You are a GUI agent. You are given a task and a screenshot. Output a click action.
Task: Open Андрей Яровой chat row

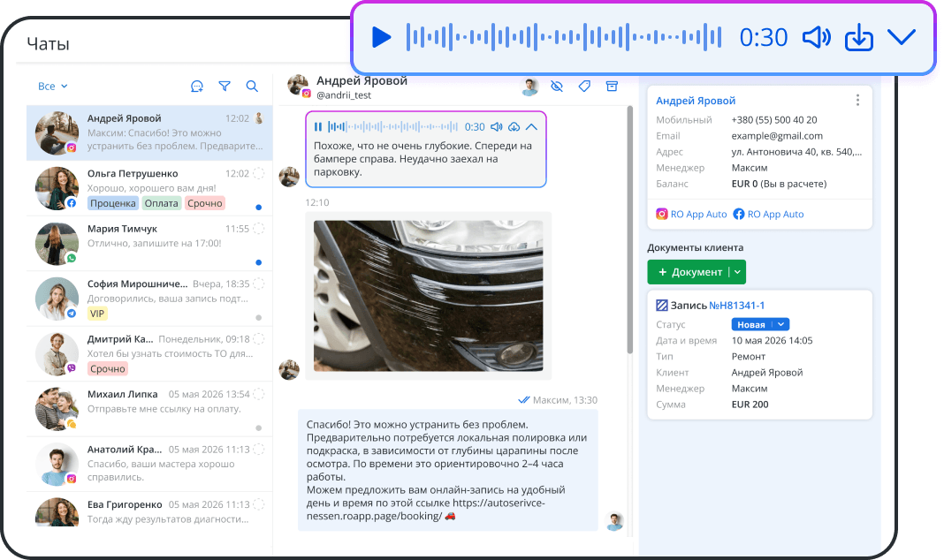coord(149,132)
